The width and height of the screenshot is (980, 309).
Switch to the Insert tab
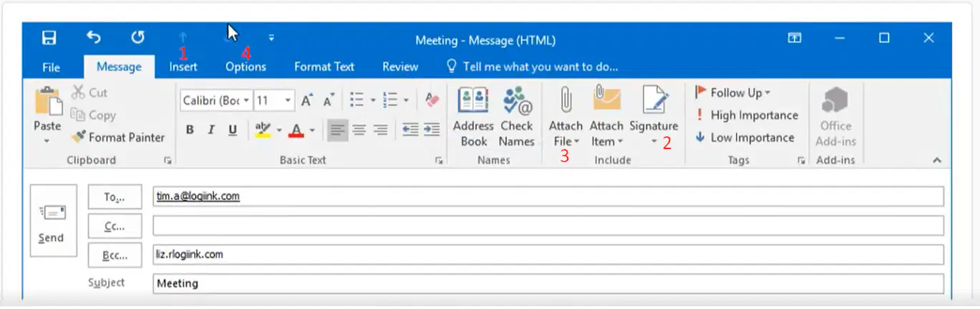183,67
